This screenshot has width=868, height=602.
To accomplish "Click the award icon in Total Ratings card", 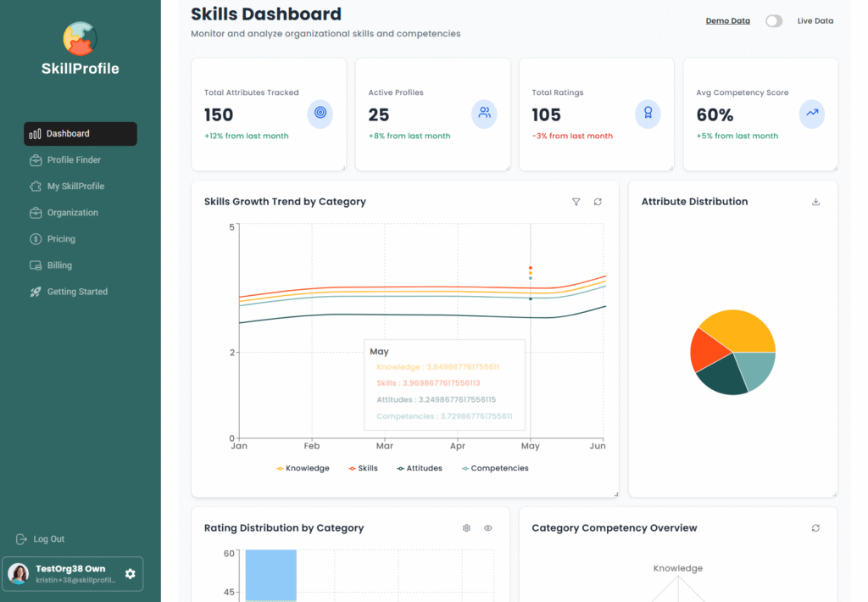I will pyautogui.click(x=648, y=112).
